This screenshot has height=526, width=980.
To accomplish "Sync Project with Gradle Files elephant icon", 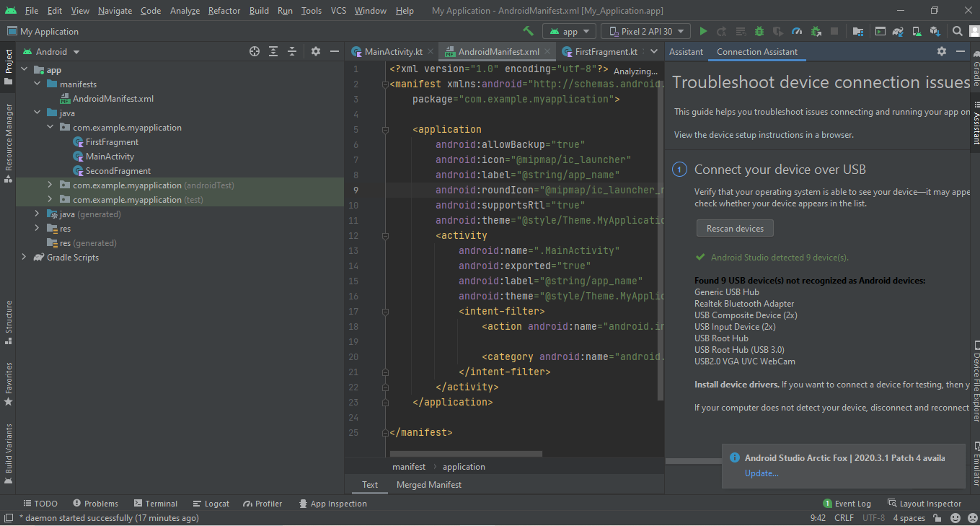I will (x=899, y=31).
